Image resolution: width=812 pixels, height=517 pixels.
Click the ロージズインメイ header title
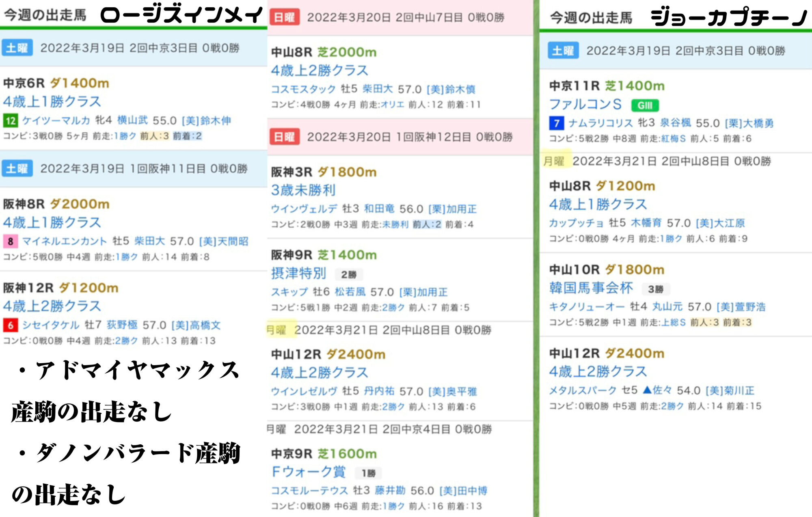[181, 15]
